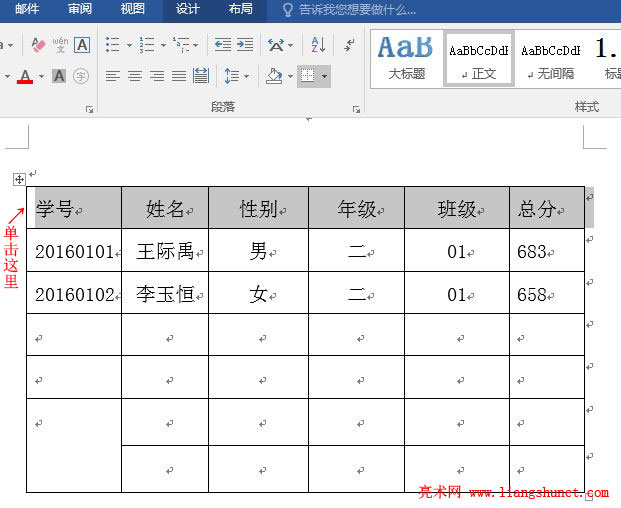Click the score cell 683
The height and width of the screenshot is (508, 621).
point(547,250)
